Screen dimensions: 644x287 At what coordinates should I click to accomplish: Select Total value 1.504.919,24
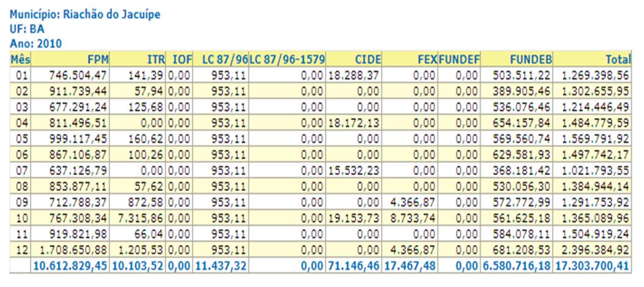tap(595, 234)
